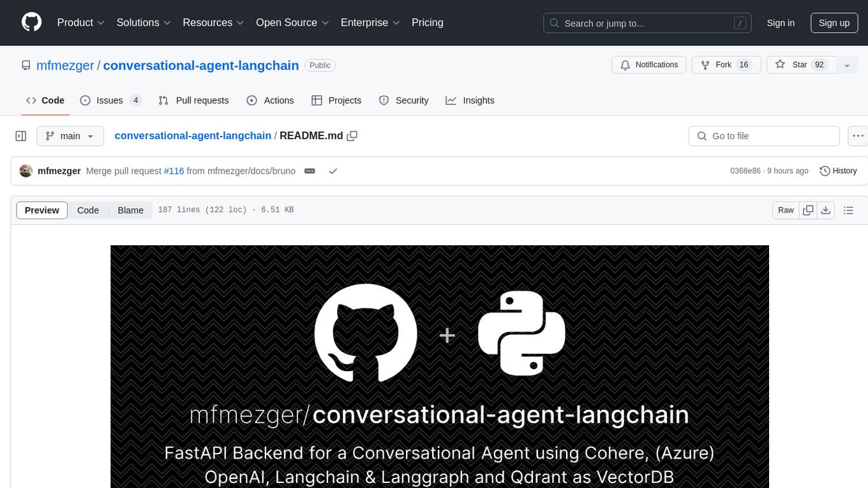Click the Sign up button

[x=834, y=23]
